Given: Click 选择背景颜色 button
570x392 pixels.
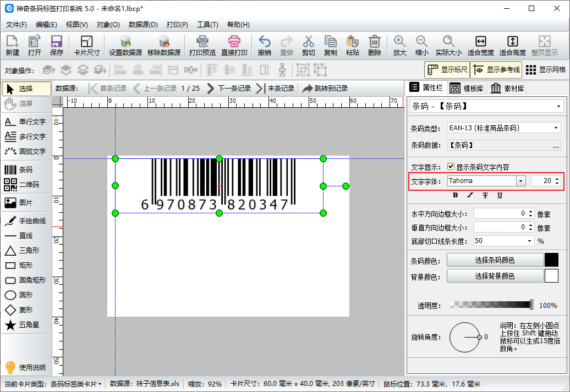Looking at the screenshot, I should click(495, 276).
